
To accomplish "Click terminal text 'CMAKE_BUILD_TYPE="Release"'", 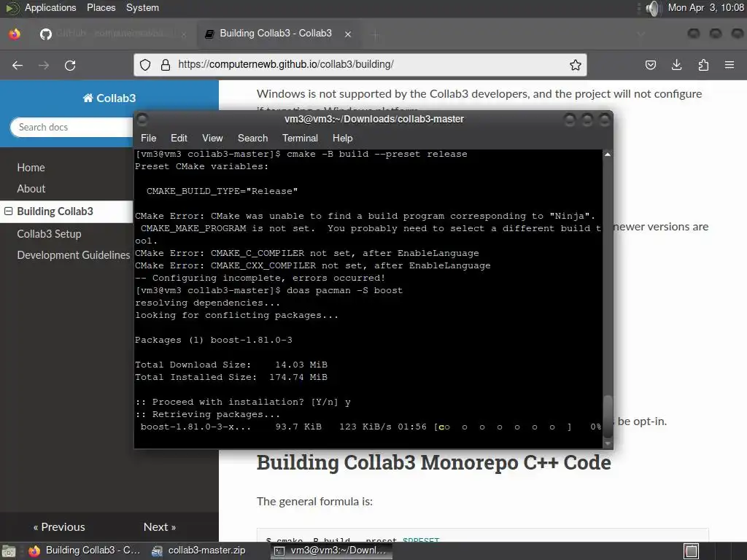I will 222,192.
